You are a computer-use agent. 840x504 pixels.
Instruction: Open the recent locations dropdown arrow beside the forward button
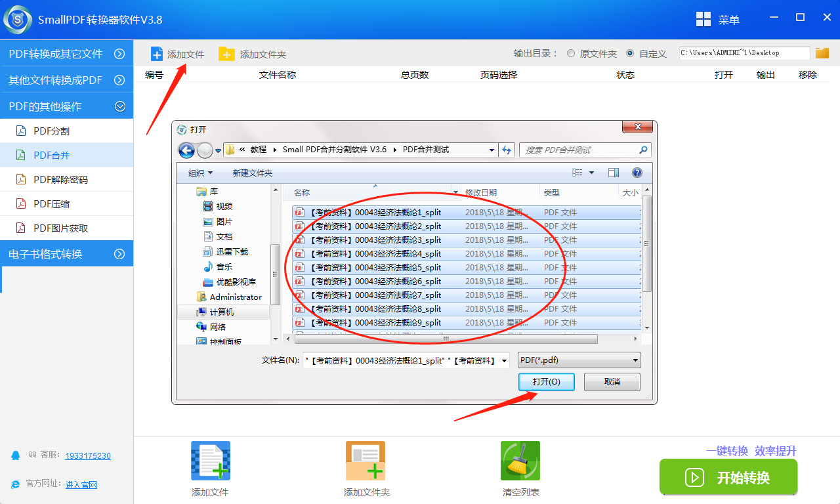219,151
